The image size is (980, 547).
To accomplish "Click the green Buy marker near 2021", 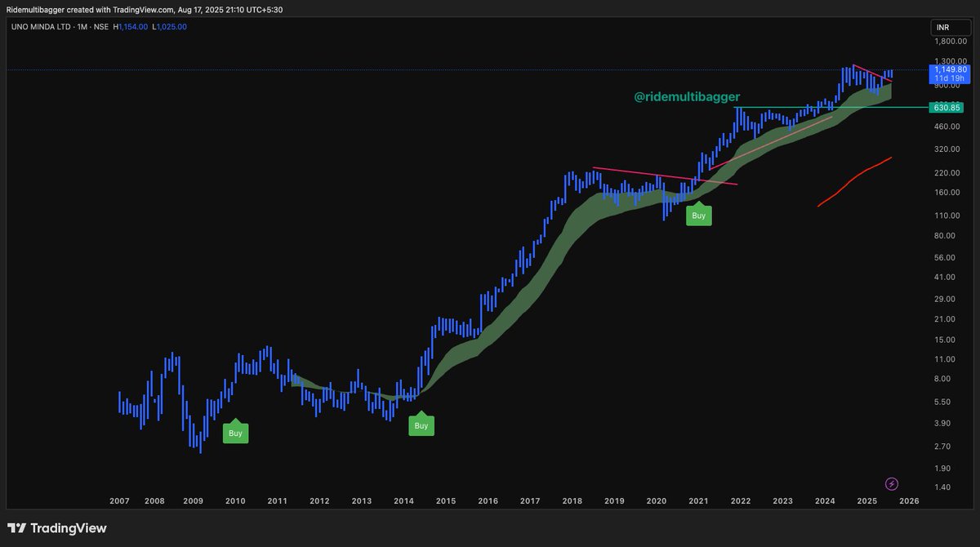I will pyautogui.click(x=698, y=215).
